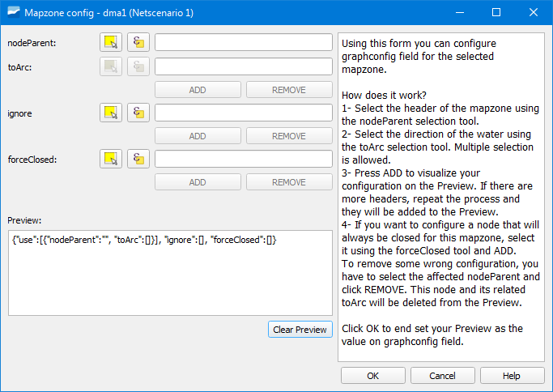The height and width of the screenshot is (392, 553).
Task: Click the forceClosed expression select icon
Action: 138,160
